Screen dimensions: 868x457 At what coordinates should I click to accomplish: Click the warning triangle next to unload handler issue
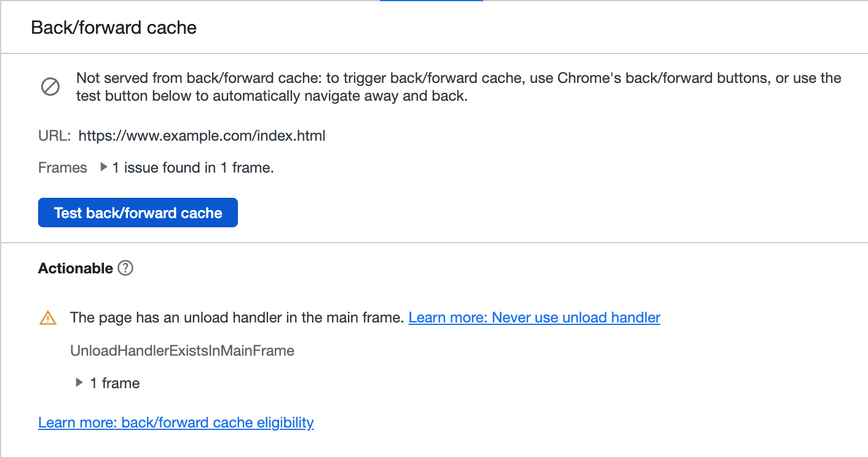click(x=47, y=318)
